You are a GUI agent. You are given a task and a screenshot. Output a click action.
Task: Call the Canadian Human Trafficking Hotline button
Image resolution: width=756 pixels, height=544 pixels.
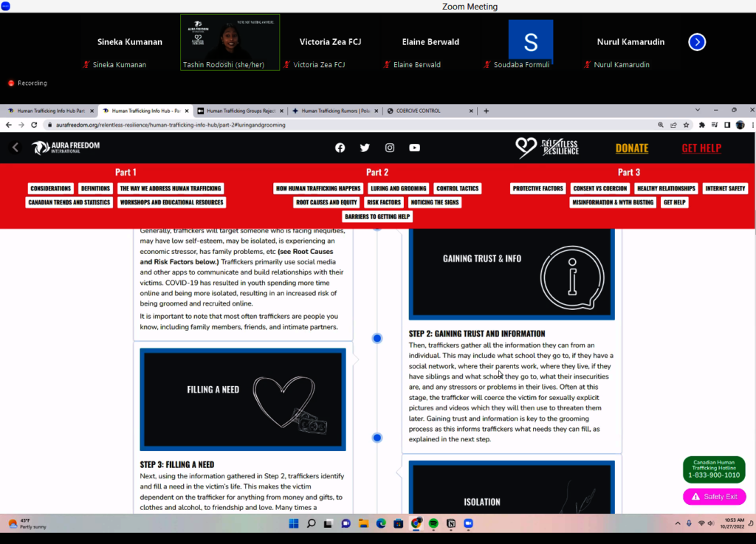click(714, 469)
